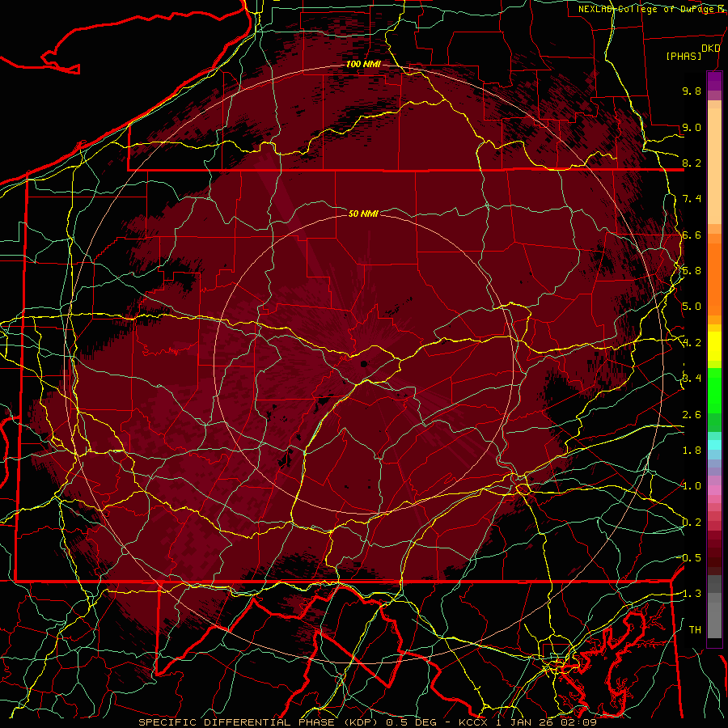Select the 9.0 scale value
This screenshot has height=728, width=728.
click(x=692, y=127)
